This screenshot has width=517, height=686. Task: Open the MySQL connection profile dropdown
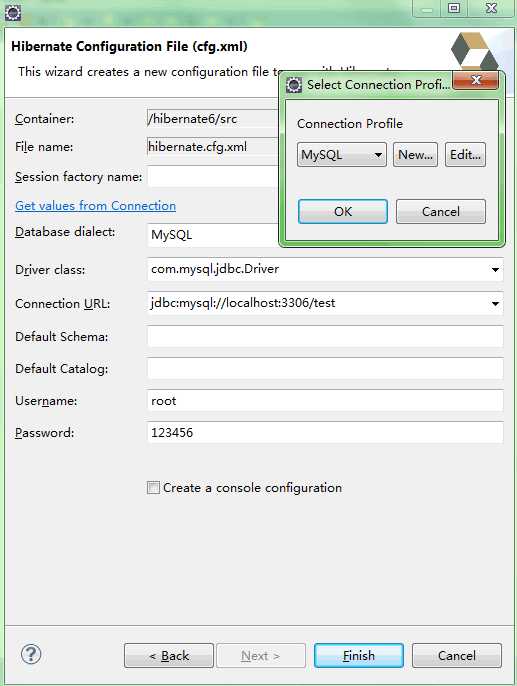(342, 154)
